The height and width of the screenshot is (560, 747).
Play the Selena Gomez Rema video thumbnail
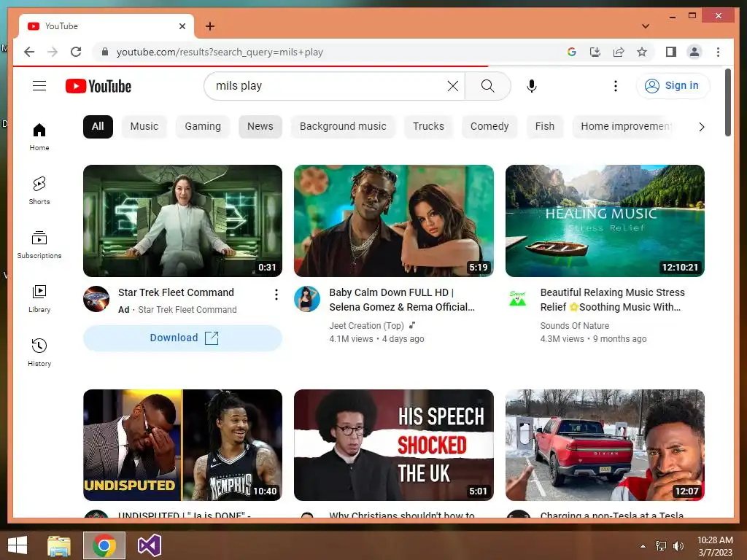[x=394, y=221]
